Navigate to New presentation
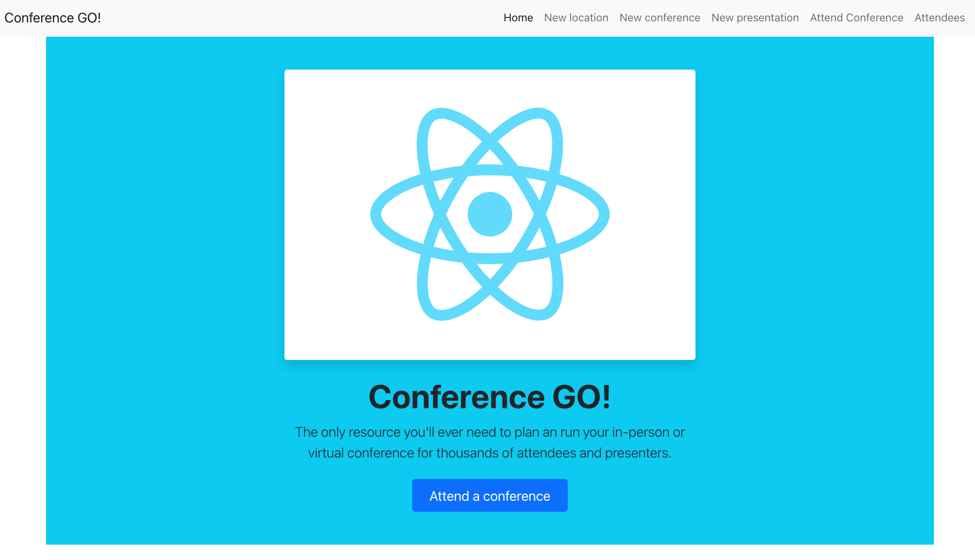This screenshot has height=560, width=975. point(755,18)
